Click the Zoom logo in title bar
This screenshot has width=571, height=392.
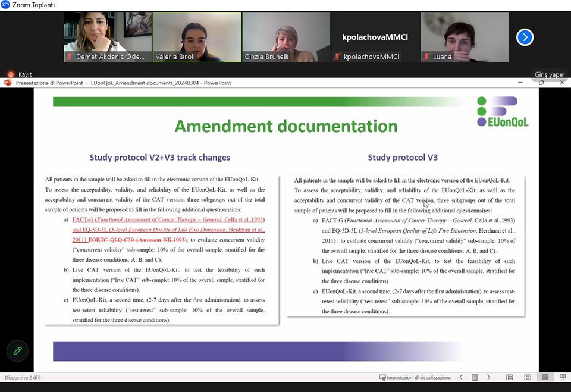[x=5, y=5]
